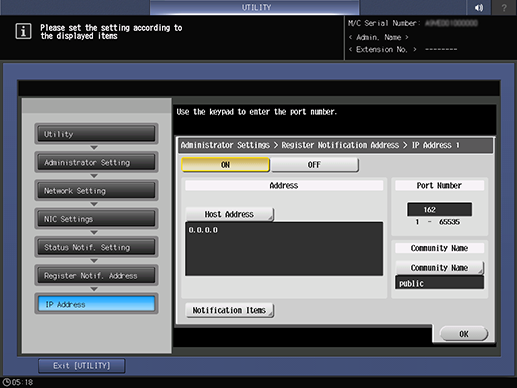Click the clock icon in the status bar
Screen dimensions: 517x388
(6, 382)
